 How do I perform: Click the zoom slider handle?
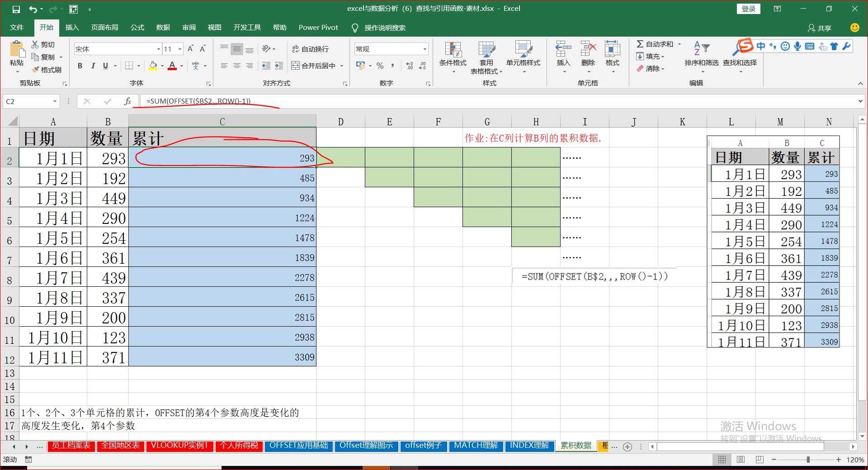click(x=808, y=460)
